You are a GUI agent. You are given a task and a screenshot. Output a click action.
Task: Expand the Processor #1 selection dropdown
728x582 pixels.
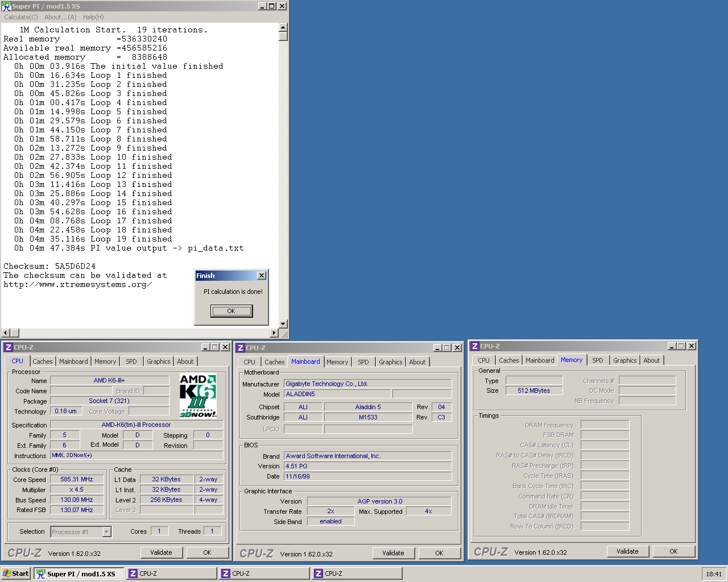pos(106,532)
